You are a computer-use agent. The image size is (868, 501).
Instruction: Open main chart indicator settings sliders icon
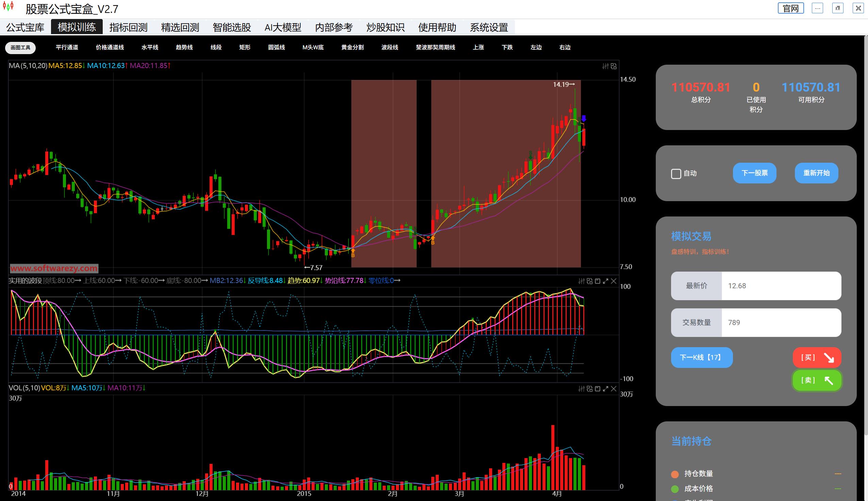[x=606, y=66]
